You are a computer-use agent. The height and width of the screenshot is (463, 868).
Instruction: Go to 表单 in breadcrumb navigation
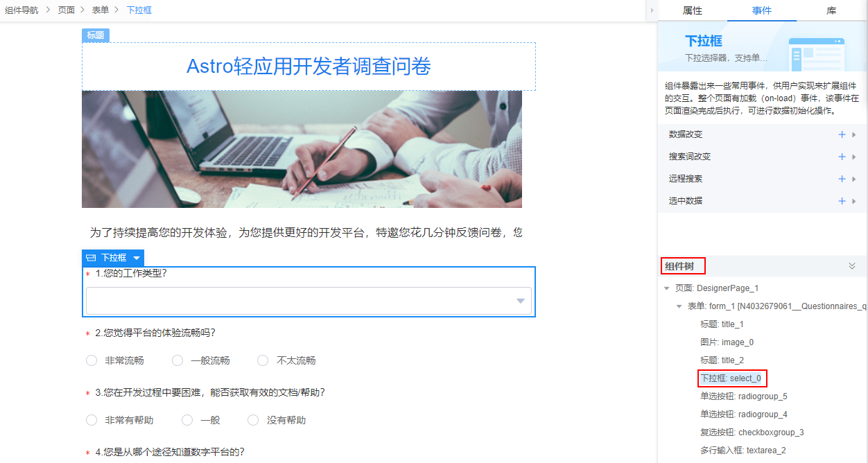(101, 10)
